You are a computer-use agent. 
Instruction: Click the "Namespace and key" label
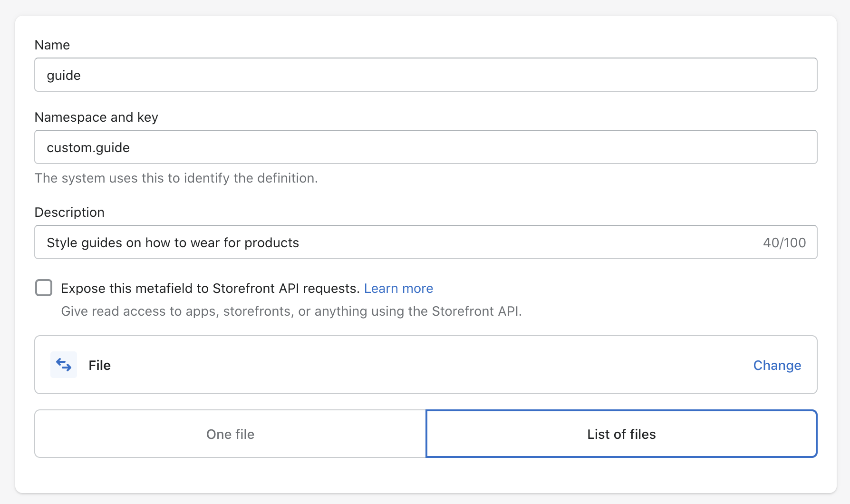(97, 117)
